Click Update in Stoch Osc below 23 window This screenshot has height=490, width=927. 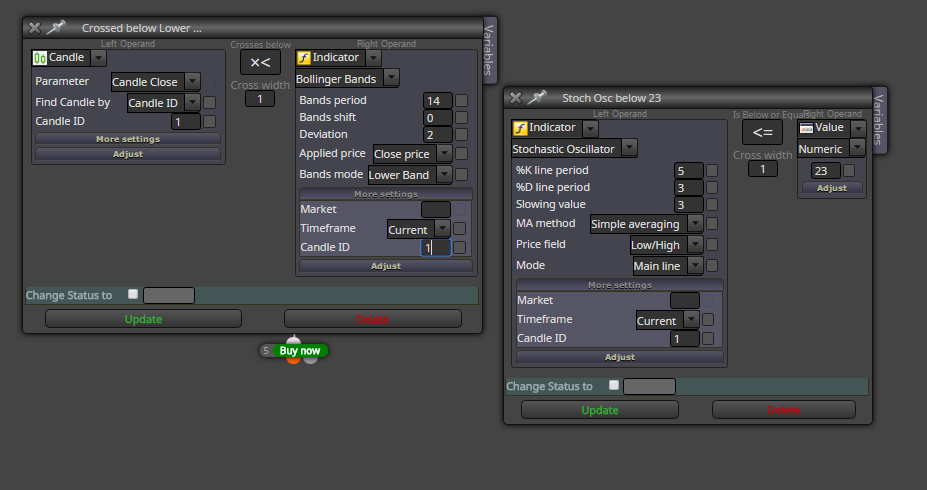(599, 410)
